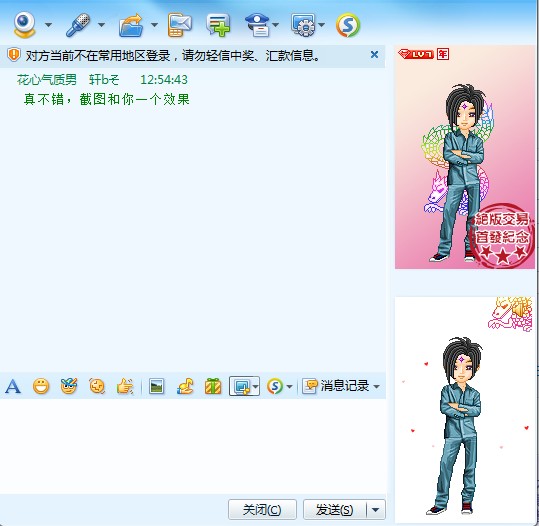Send a gift with gift box icon
Screen dimensions: 539x526
point(213,386)
